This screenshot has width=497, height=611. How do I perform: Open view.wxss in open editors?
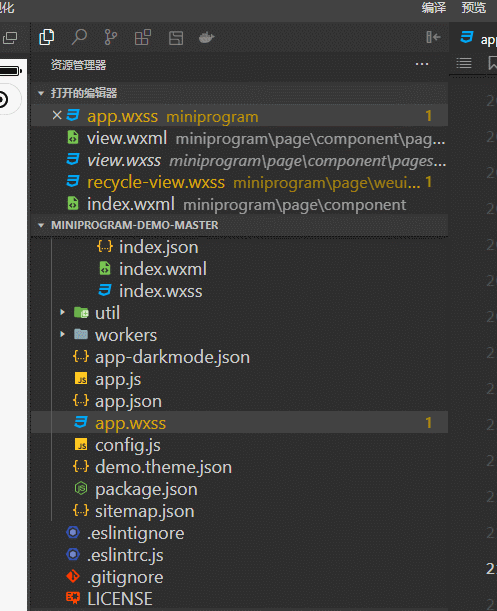point(239,160)
